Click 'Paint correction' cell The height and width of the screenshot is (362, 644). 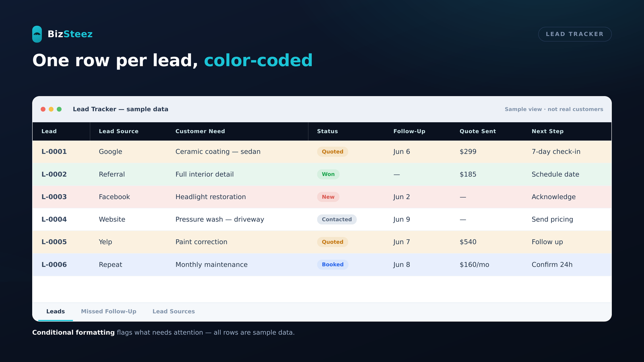(x=201, y=242)
